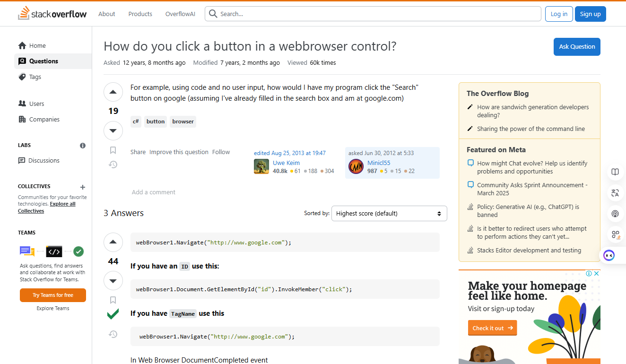This screenshot has height=364, width=626.
Task: Click the search magnifier icon
Action: [x=213, y=14]
